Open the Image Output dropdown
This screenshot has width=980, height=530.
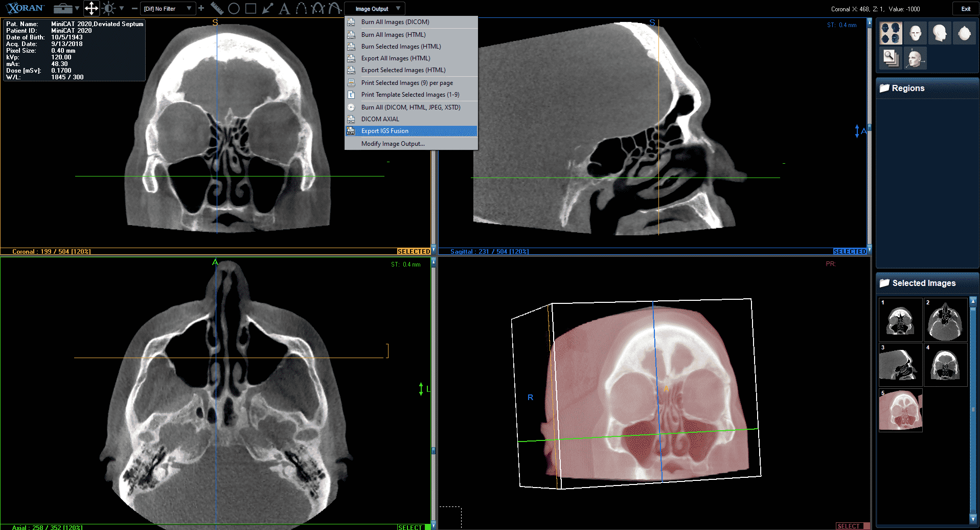pyautogui.click(x=375, y=9)
